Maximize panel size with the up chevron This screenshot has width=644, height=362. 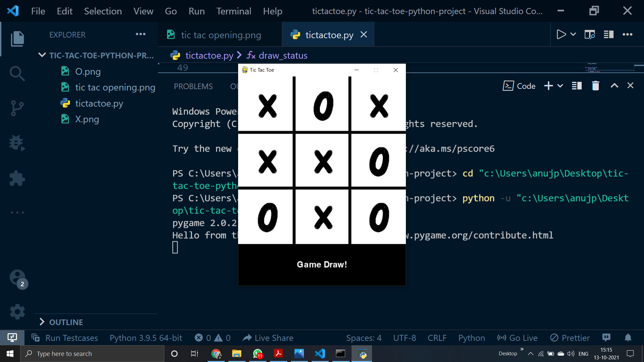coord(614,86)
